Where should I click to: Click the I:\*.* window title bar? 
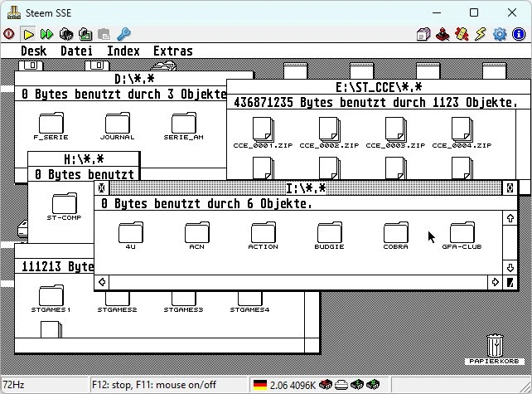(306, 187)
